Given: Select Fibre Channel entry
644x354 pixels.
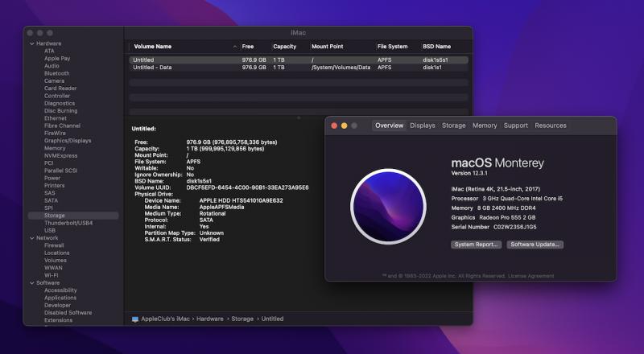Looking at the screenshot, I should coord(63,126).
